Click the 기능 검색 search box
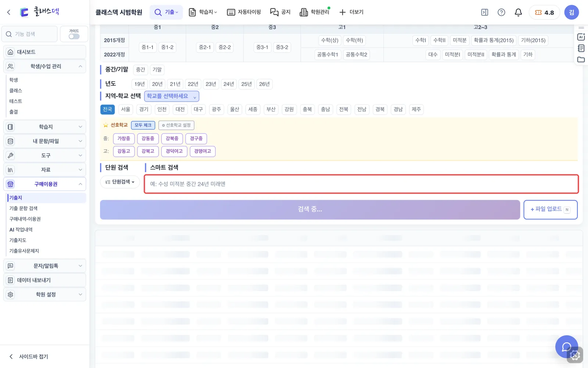Image resolution: width=588 pixels, height=368 pixels. pos(29,34)
